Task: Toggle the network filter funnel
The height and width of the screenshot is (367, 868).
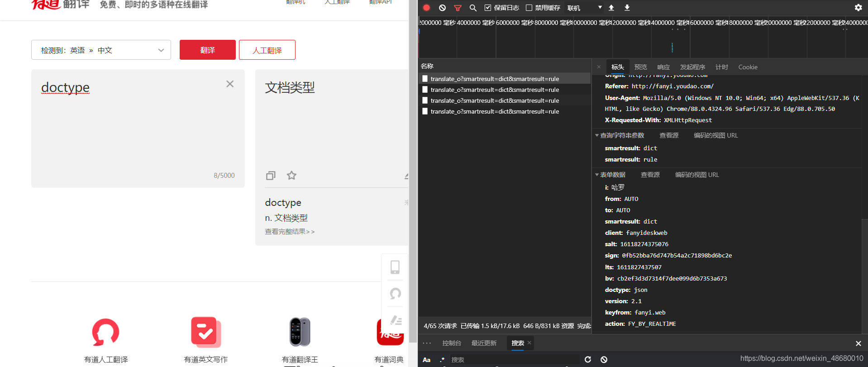Action: point(458,8)
